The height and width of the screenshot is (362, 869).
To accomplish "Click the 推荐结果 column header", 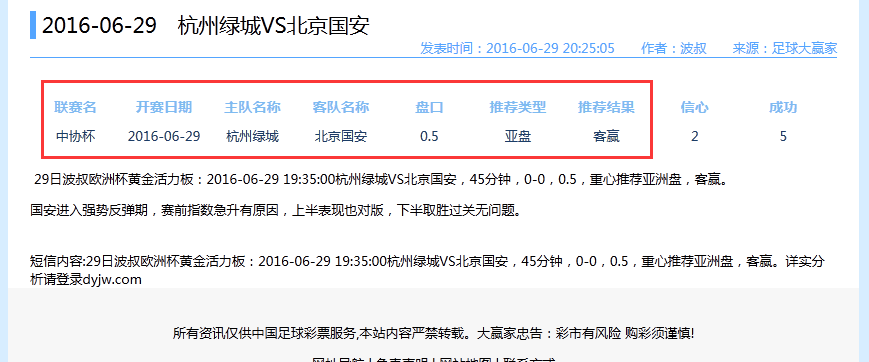I will 606,107.
